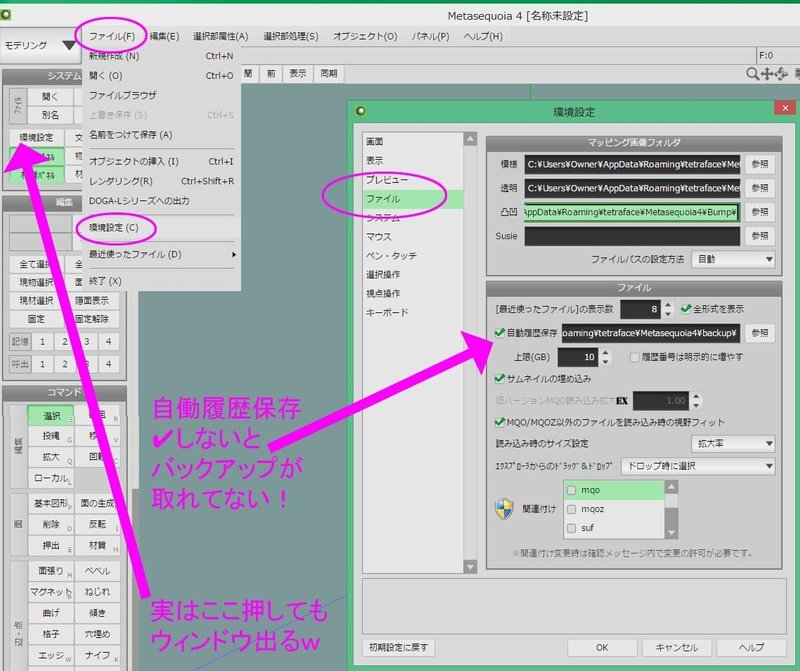This screenshot has width=800, height=671.
Task: Click category list scroll-down arrow
Action: pyautogui.click(x=470, y=566)
